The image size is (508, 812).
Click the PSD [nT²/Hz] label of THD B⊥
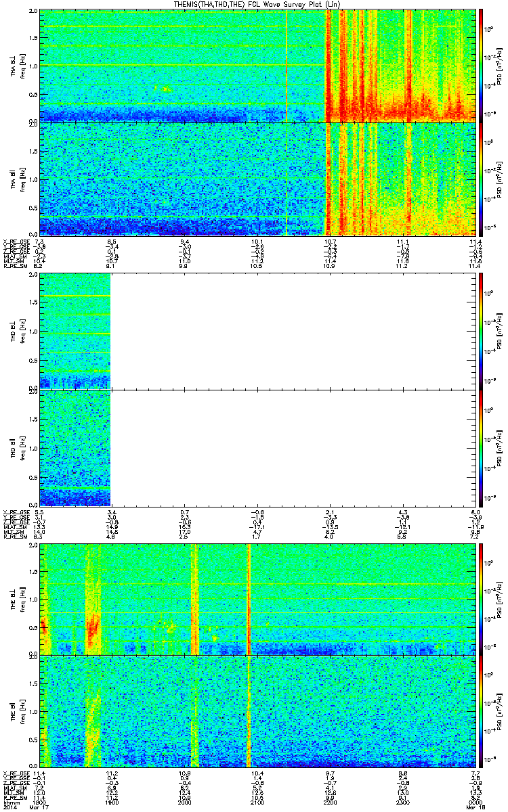click(x=500, y=332)
